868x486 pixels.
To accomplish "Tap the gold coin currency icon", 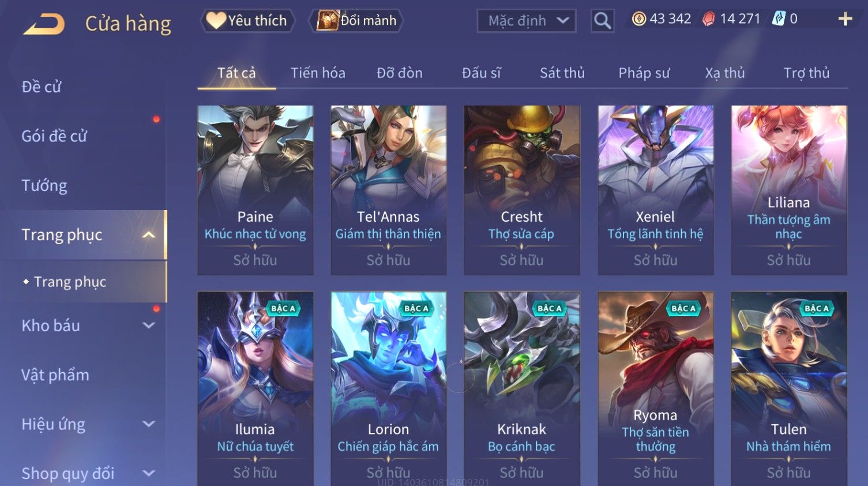I will pos(639,19).
